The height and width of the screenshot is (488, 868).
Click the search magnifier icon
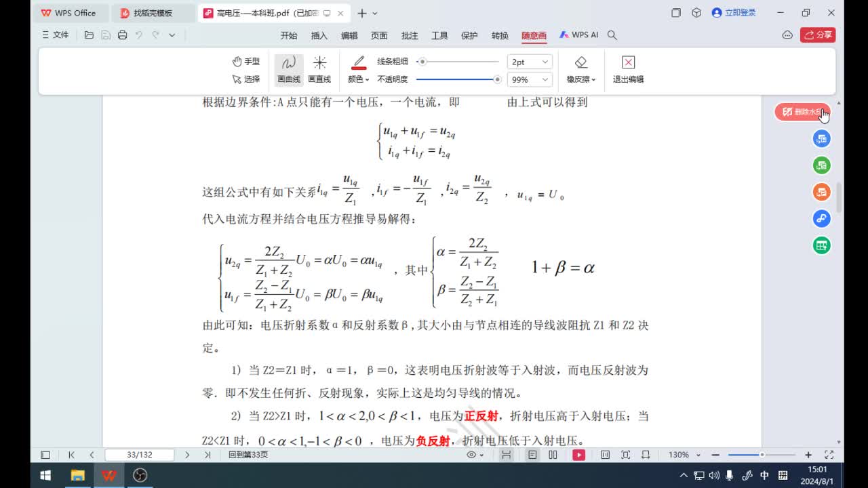point(612,35)
